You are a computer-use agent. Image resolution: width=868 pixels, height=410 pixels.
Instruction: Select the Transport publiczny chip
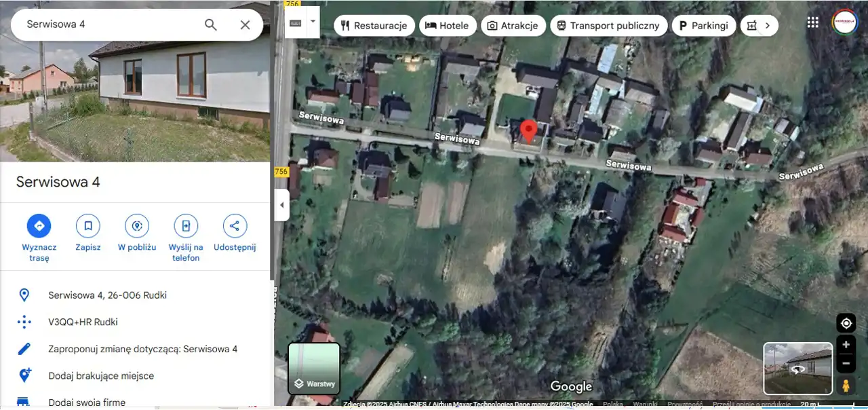coord(608,26)
